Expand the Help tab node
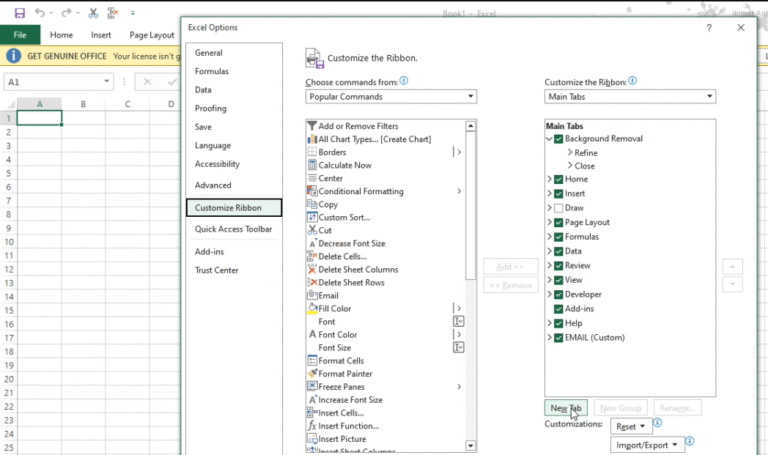Screen dimensions: 768x455 (x=549, y=323)
